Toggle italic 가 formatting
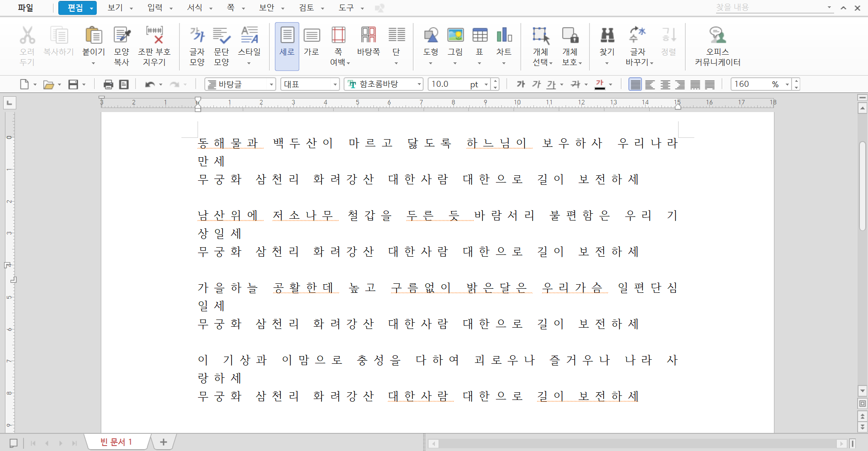 tap(536, 84)
